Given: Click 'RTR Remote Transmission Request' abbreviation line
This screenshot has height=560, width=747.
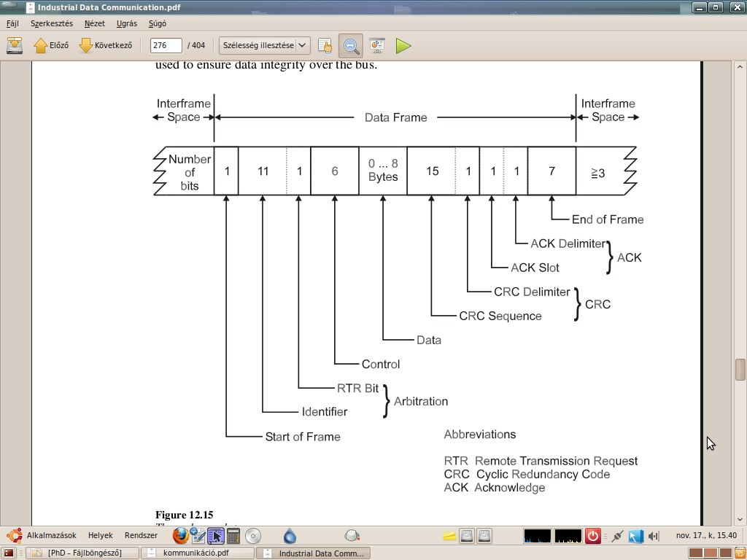Looking at the screenshot, I should coord(541,461).
